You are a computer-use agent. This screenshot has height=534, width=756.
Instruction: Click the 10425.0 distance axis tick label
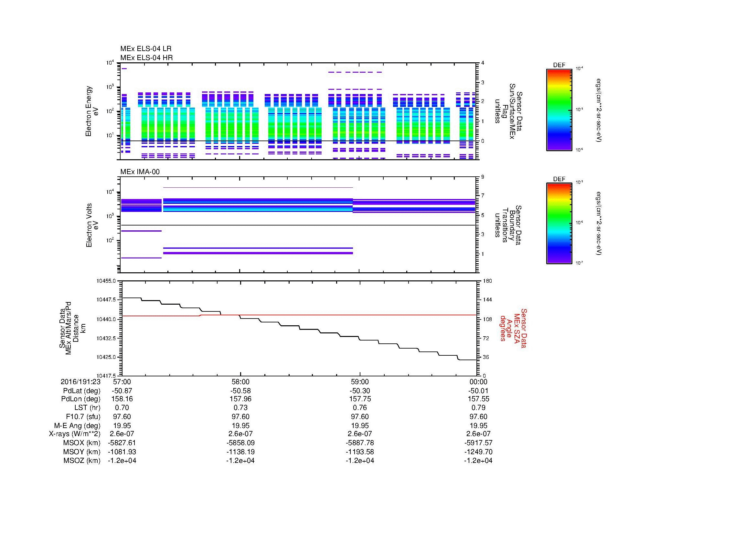tap(106, 357)
